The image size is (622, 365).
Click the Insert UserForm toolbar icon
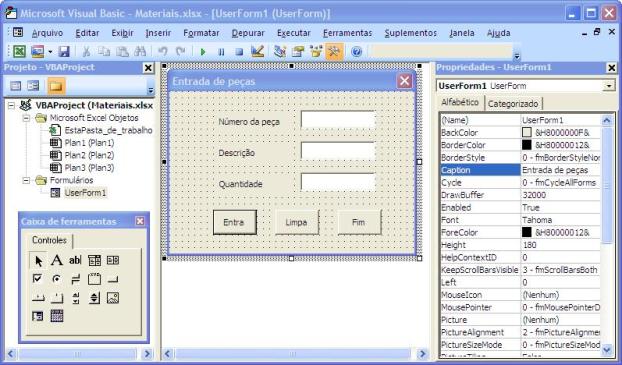point(37,52)
